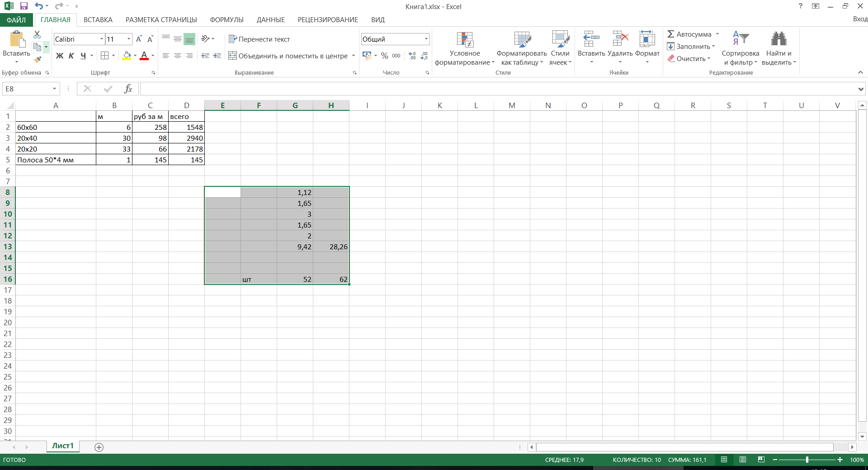Click the insert function fx icon

pyautogui.click(x=128, y=89)
